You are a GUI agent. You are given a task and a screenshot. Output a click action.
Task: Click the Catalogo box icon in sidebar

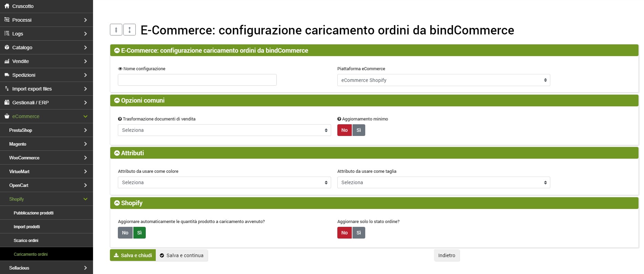pos(7,47)
